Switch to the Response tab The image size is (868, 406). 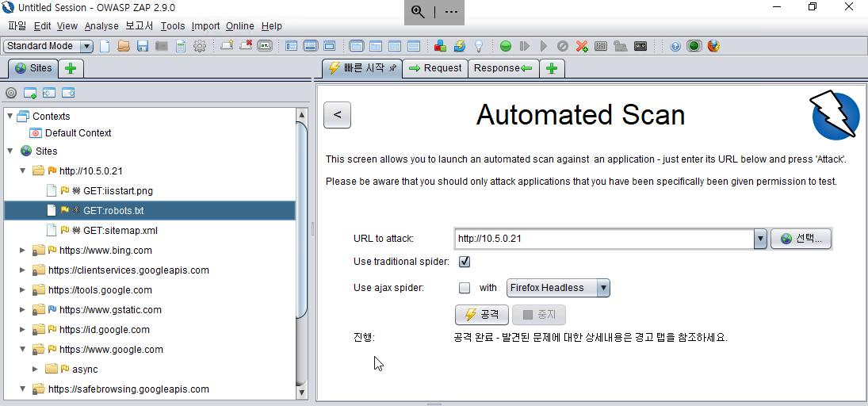pos(503,68)
